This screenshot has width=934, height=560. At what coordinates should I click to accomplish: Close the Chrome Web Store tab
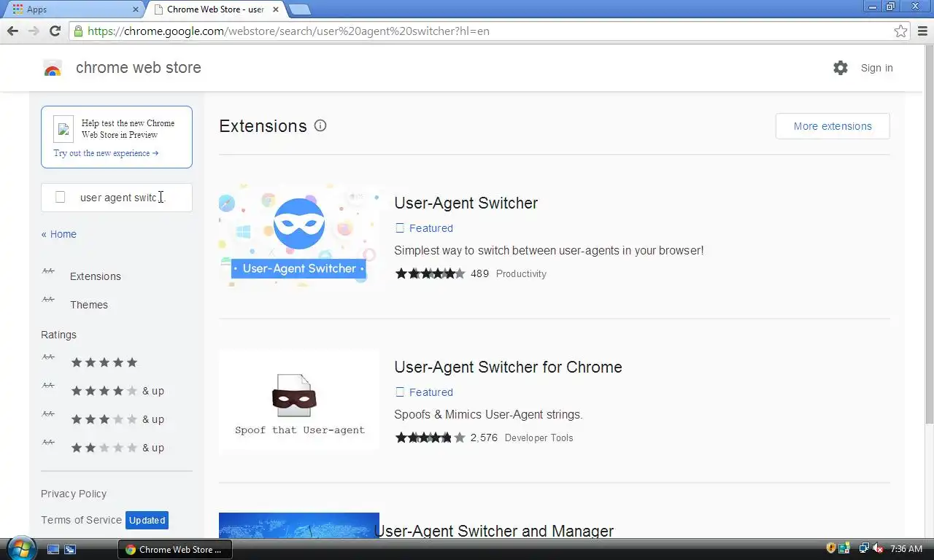[276, 9]
